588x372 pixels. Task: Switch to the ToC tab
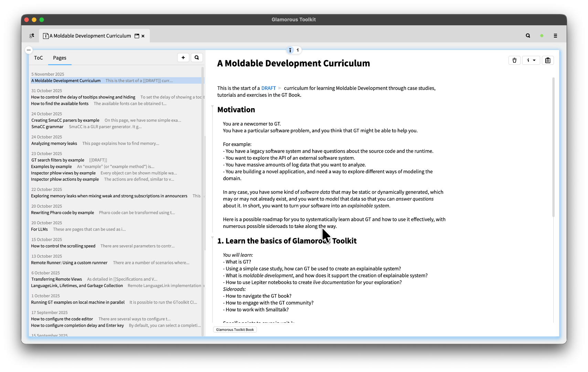[x=39, y=58]
